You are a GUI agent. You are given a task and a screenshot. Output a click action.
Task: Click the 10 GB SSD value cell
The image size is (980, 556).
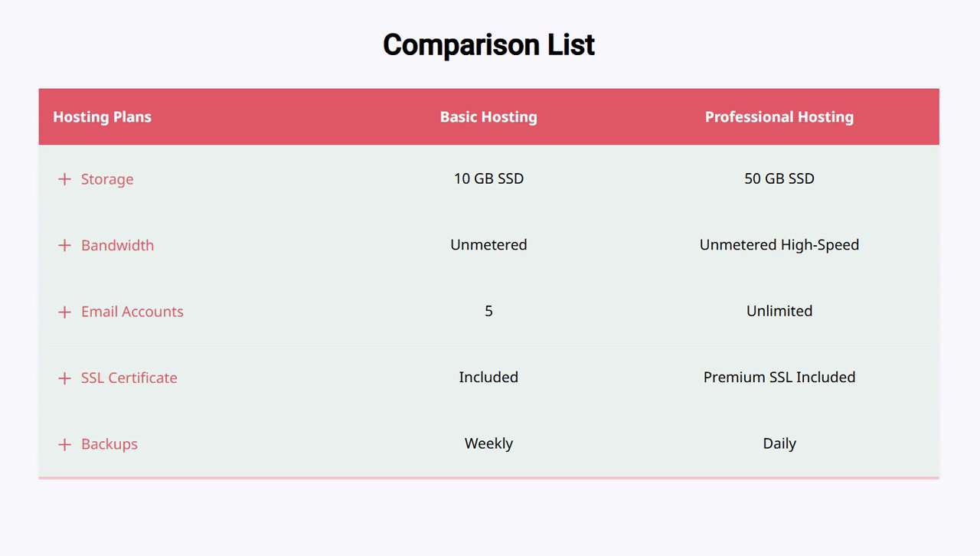[488, 178]
